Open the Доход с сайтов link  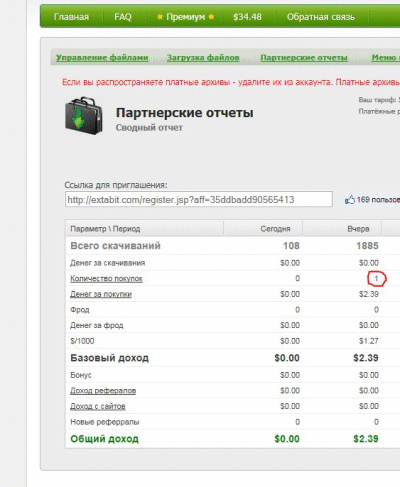pos(98,406)
